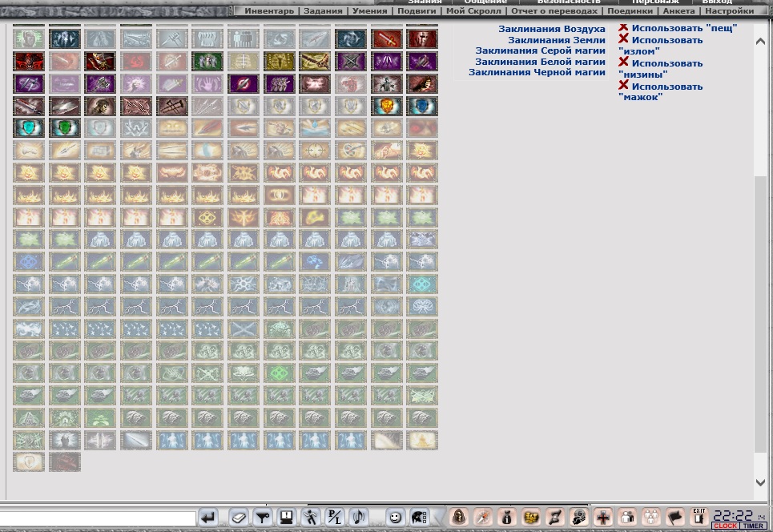The width and height of the screenshot is (773, 532).
Task: Select the purple crossed swords skill icon
Action: (351, 61)
